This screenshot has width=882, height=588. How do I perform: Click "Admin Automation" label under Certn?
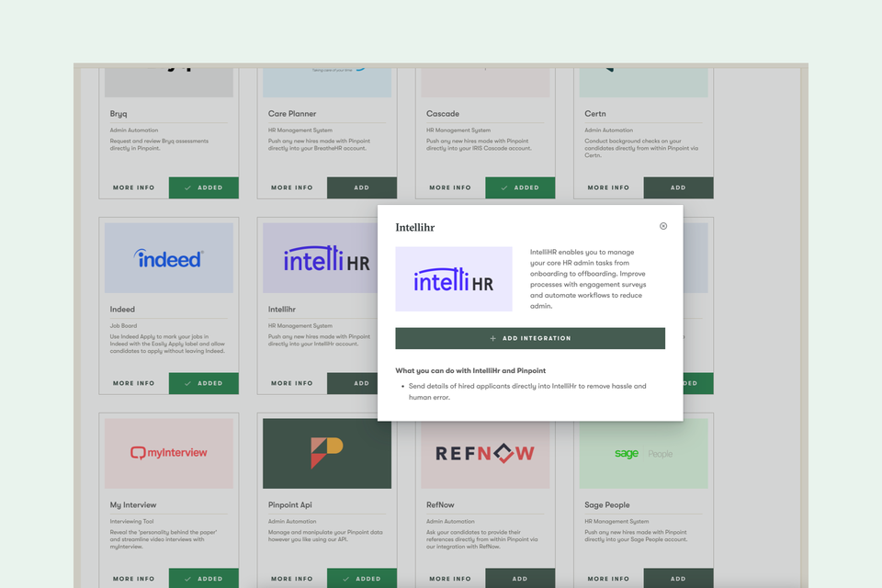pyautogui.click(x=608, y=130)
